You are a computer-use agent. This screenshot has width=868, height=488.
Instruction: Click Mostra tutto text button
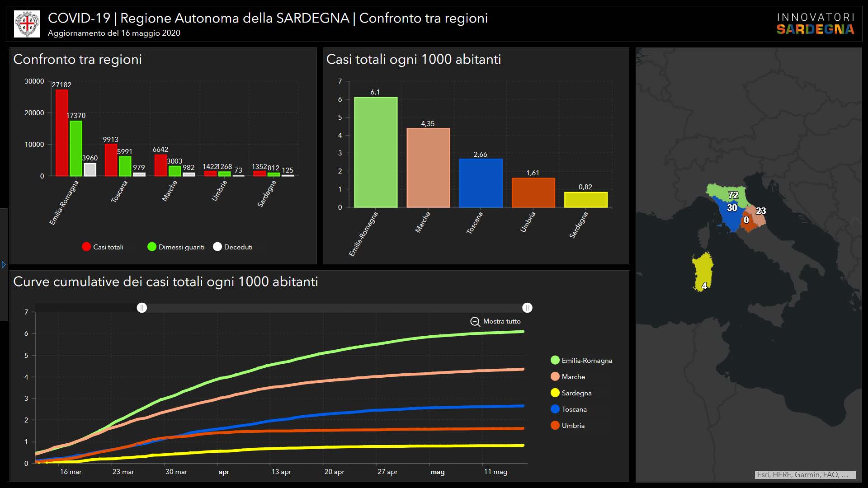point(502,321)
